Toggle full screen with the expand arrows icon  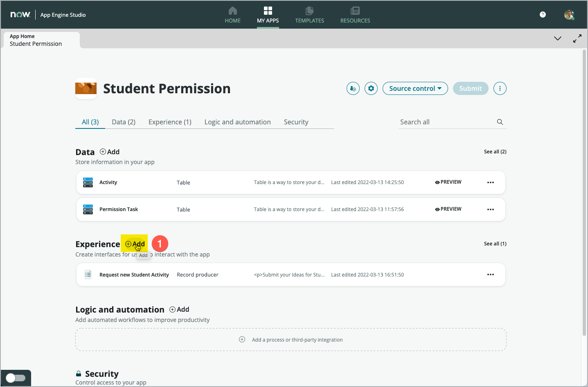pos(577,38)
